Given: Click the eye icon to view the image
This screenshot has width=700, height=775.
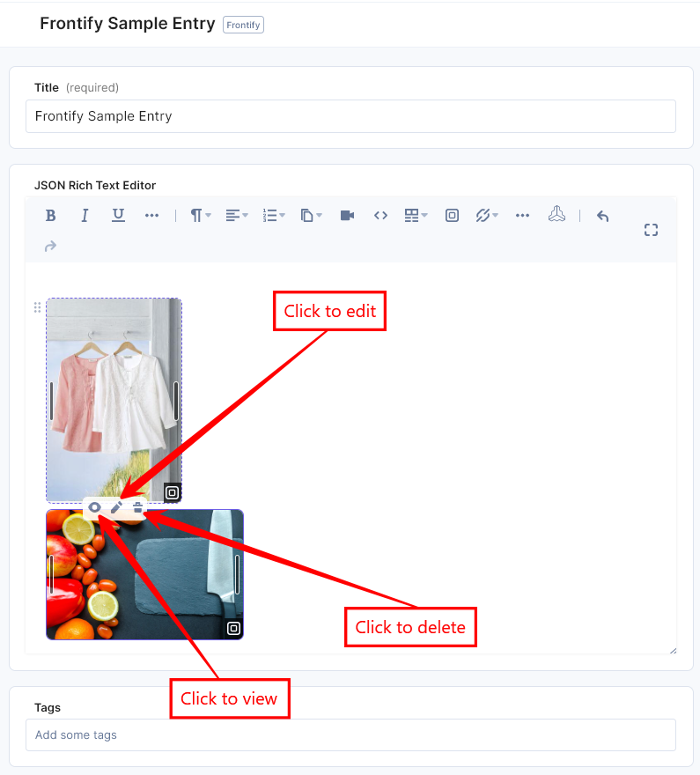Looking at the screenshot, I should click(94, 507).
